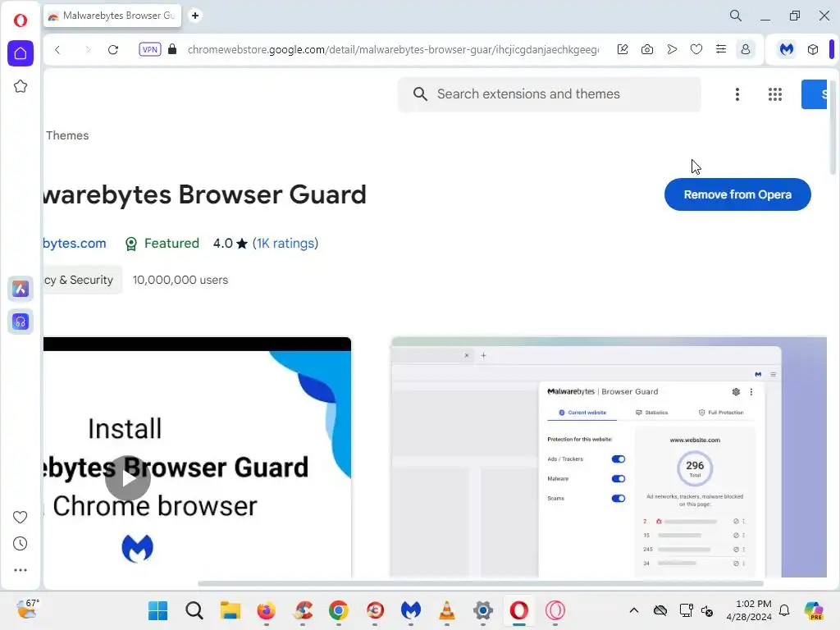
Task: Open My Flow heart icon in sidebar
Action: [21, 517]
